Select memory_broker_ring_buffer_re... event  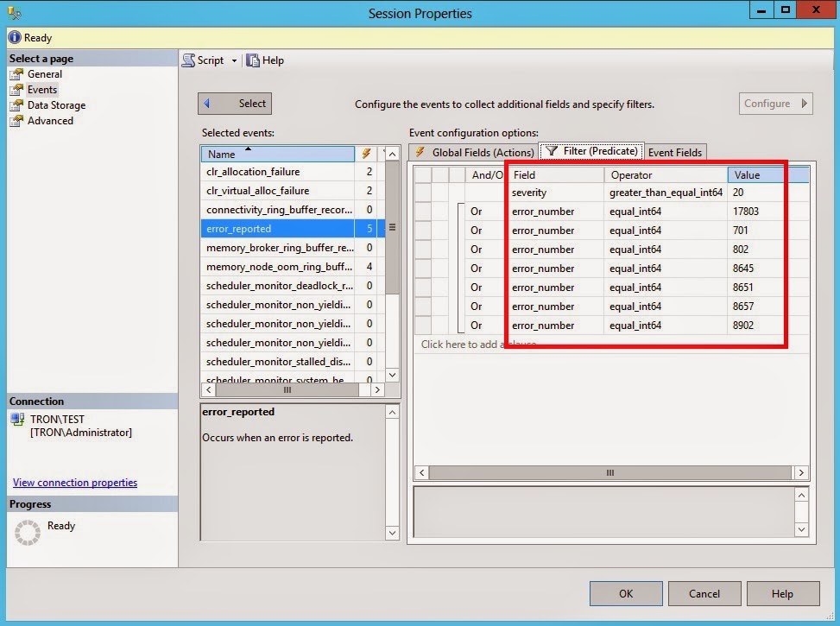[277, 248]
